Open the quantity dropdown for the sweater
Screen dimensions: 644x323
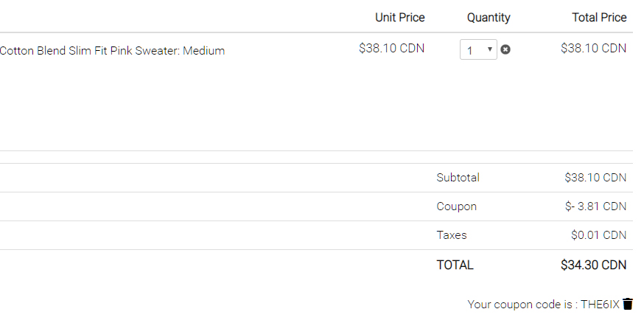click(x=479, y=50)
